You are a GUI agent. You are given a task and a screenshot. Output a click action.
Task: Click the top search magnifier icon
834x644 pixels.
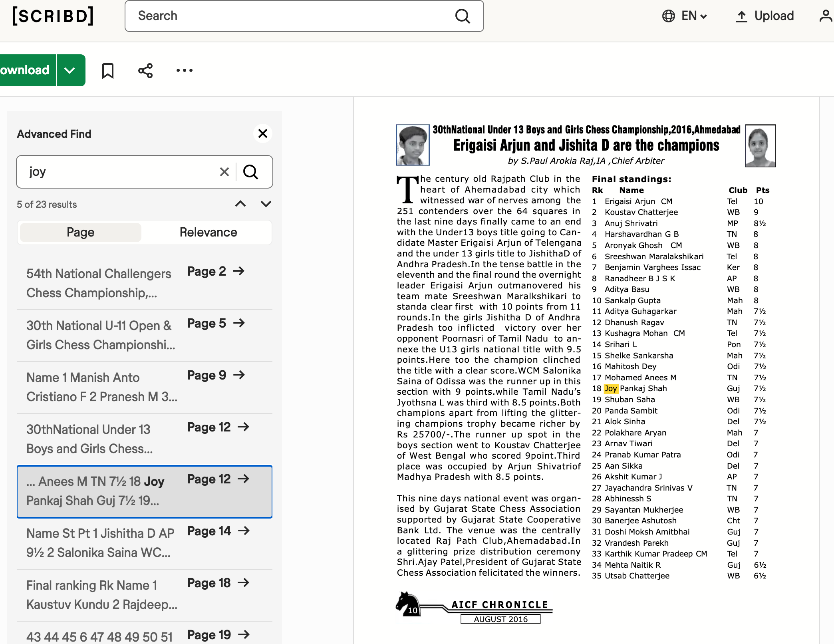pos(463,16)
